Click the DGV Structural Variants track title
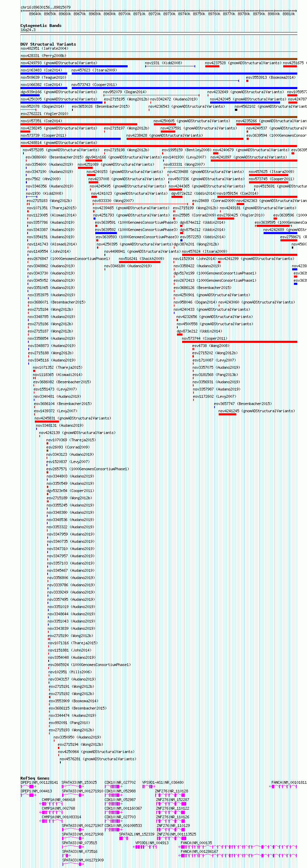The image size is (307, 868). tap(48, 44)
